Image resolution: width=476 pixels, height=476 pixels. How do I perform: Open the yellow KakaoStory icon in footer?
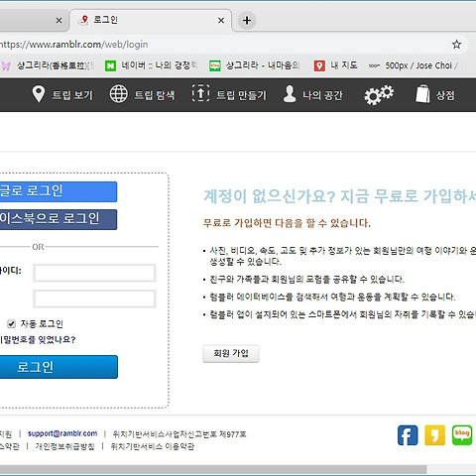click(x=434, y=435)
